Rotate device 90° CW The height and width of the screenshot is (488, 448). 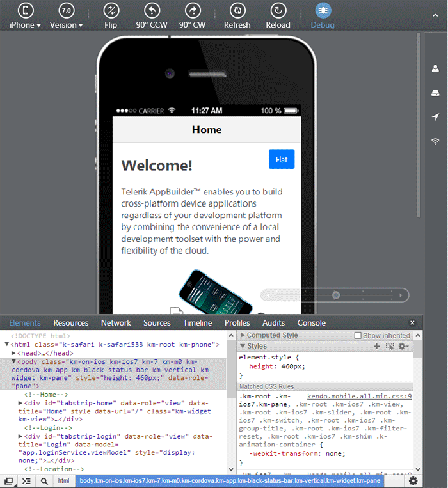[x=193, y=15]
